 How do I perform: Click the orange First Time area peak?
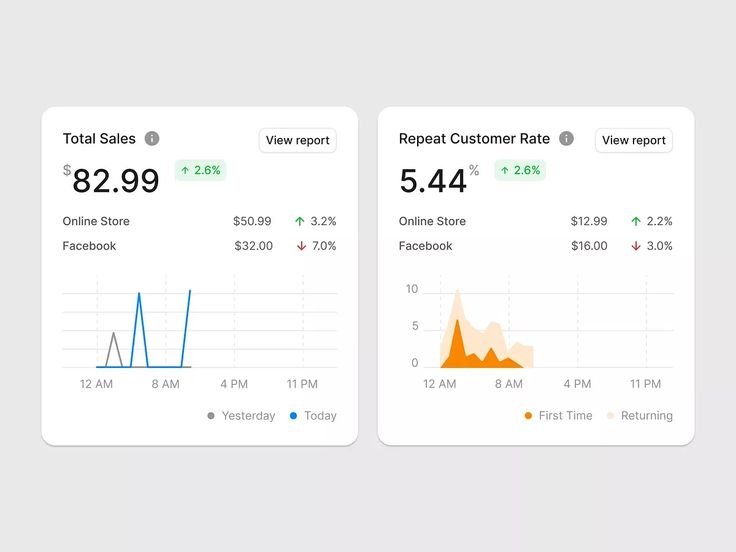click(x=457, y=321)
